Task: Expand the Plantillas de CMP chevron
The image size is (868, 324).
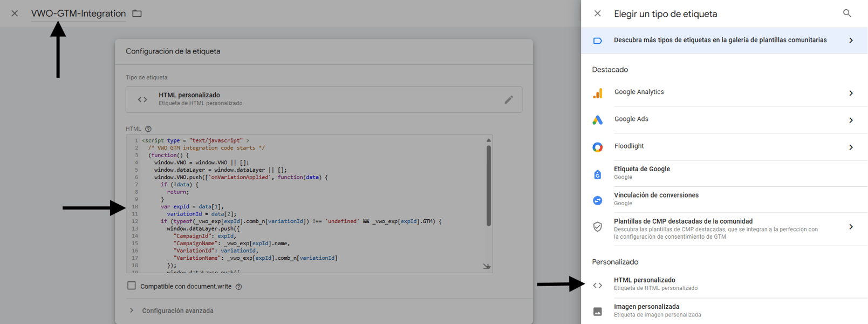Action: (x=851, y=227)
